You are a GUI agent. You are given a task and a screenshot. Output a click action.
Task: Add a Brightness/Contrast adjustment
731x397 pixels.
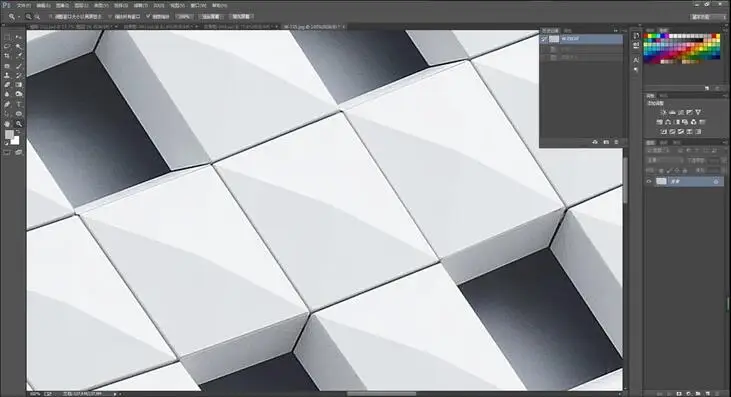point(663,112)
